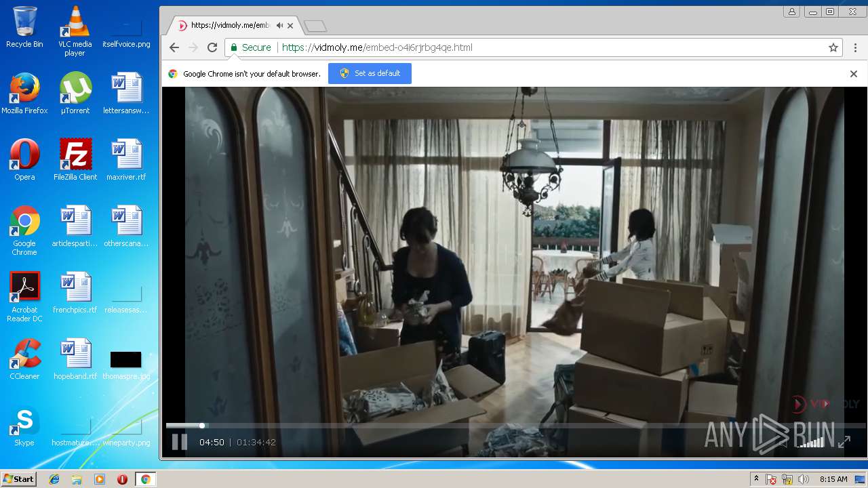
Task: Open the network icon in the system tray
Action: tap(787, 479)
